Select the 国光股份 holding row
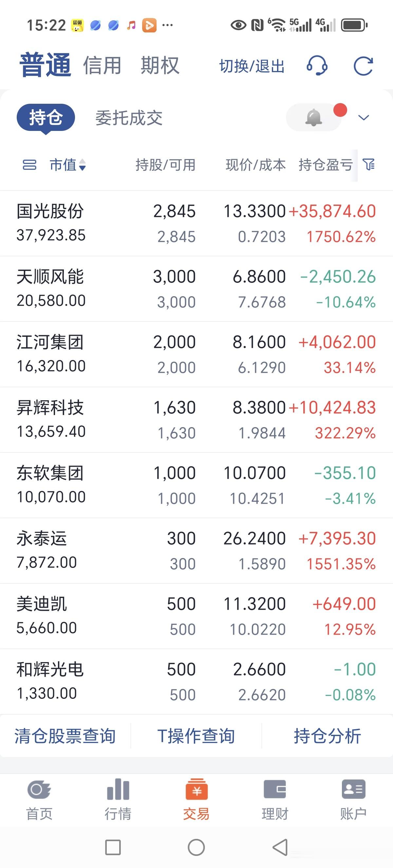 [196, 223]
